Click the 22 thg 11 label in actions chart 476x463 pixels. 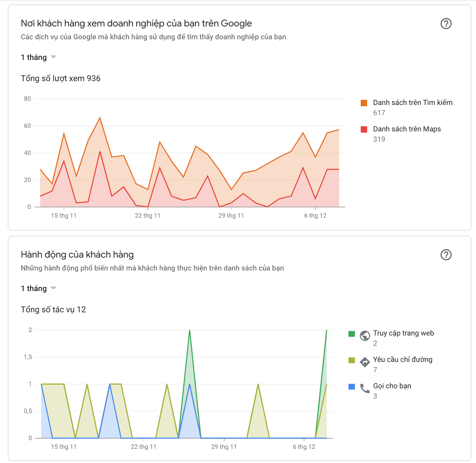(144, 447)
